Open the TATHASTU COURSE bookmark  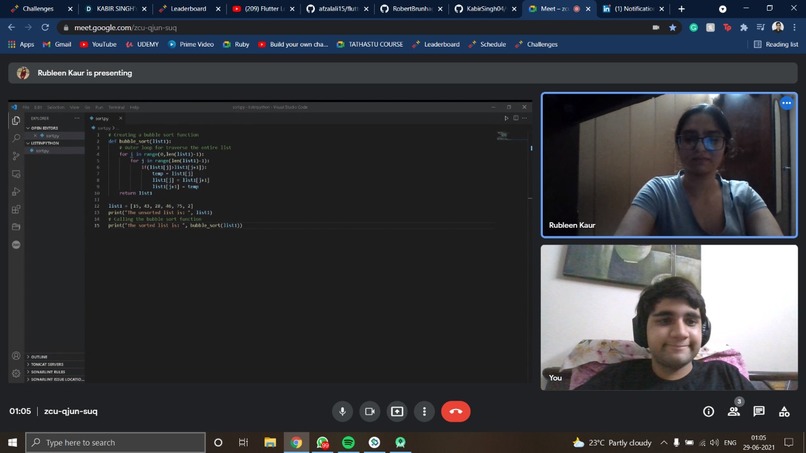(370, 44)
